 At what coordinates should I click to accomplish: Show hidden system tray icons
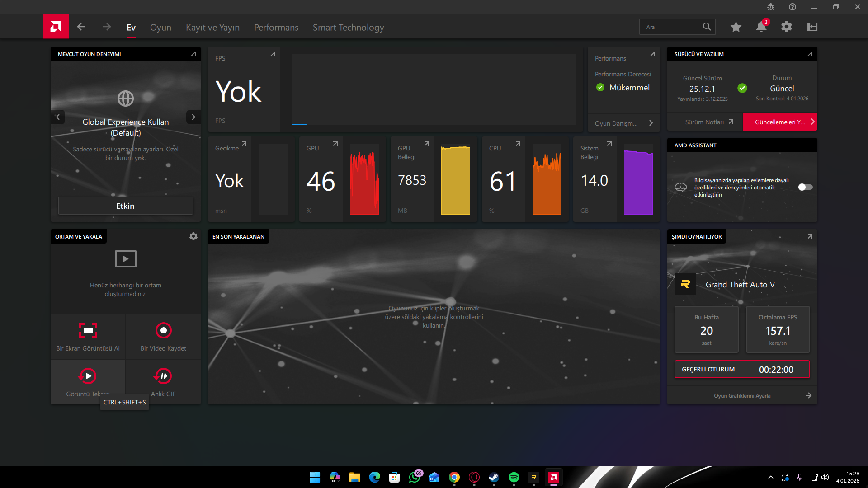point(771,477)
